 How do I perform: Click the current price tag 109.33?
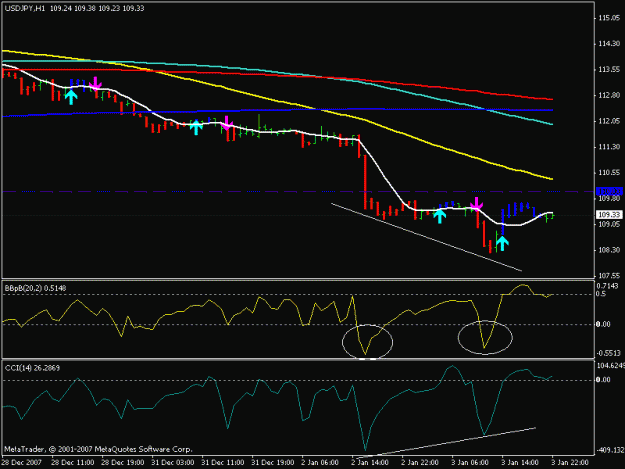point(609,215)
